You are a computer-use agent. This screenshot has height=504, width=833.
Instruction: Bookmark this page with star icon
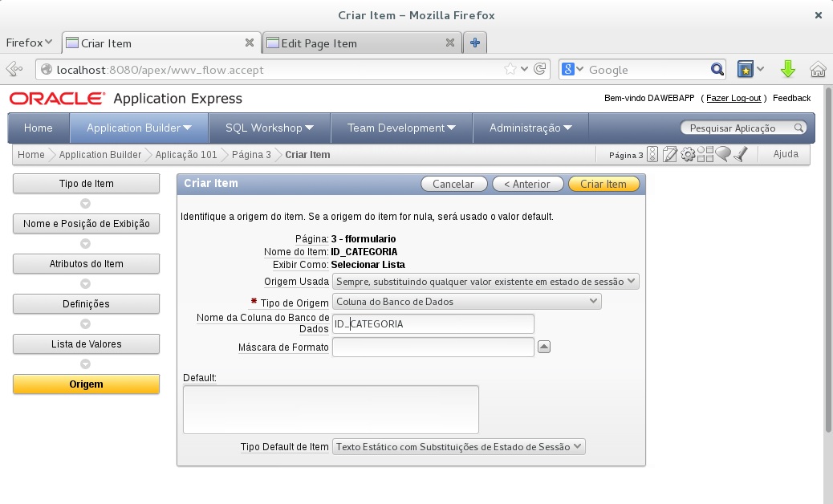click(x=510, y=69)
